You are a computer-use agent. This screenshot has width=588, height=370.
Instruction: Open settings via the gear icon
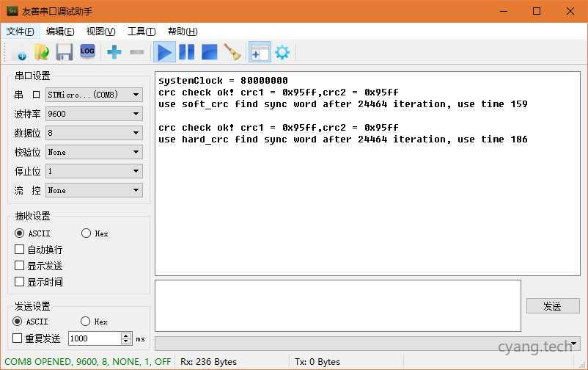pos(282,52)
